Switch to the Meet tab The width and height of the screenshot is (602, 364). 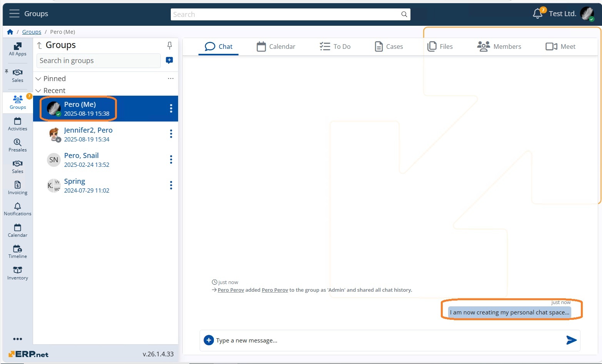coord(560,47)
